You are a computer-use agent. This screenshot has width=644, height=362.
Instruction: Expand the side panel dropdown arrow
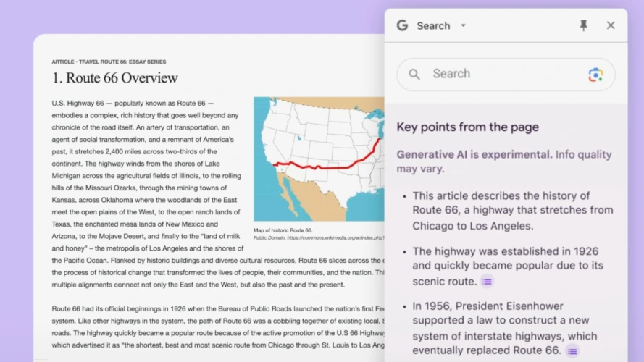464,25
